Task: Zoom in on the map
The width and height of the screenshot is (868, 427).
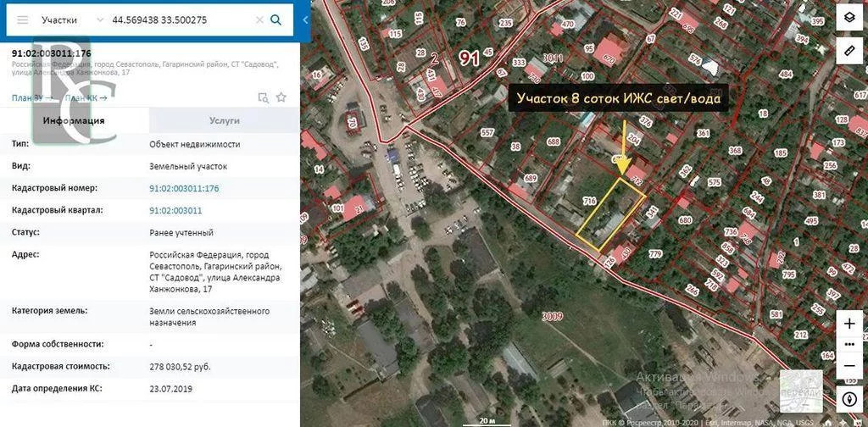Action: pos(849,324)
